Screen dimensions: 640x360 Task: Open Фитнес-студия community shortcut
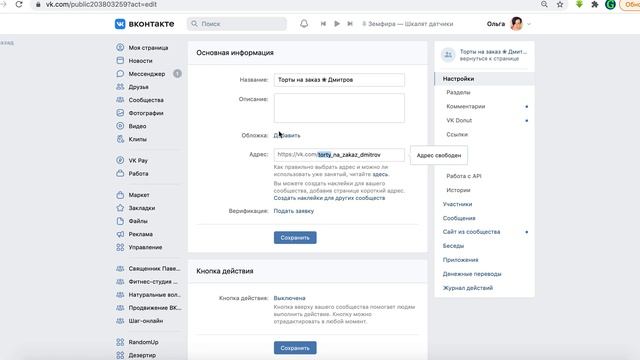147,282
